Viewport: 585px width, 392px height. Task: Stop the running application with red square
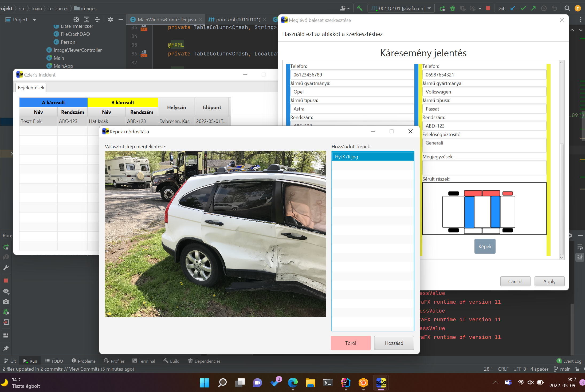click(x=488, y=8)
